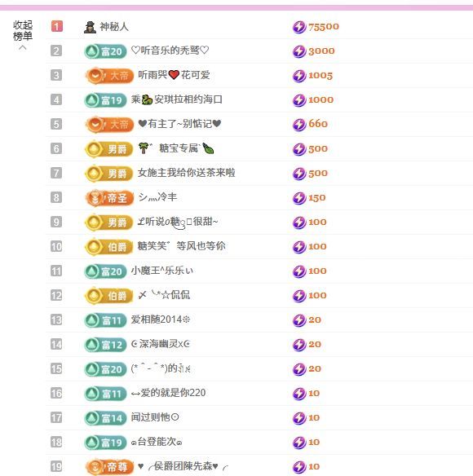473x476 pixels.
Task: Open user 有主了~别惦记 profile
Action: tap(179, 124)
